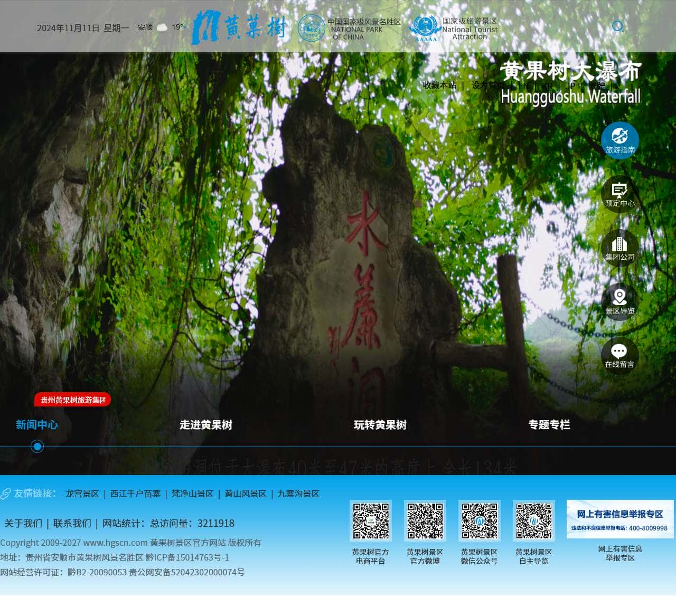Viewport: 676px width, 616px height.
Task: Click the red 贵州黄果树旅游集团 badge
Action: (x=73, y=400)
